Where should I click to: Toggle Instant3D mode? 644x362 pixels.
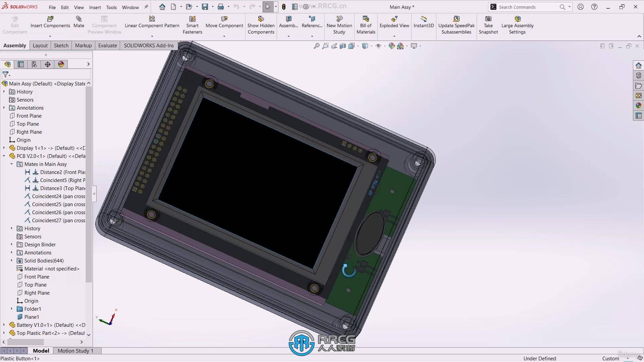(x=423, y=19)
